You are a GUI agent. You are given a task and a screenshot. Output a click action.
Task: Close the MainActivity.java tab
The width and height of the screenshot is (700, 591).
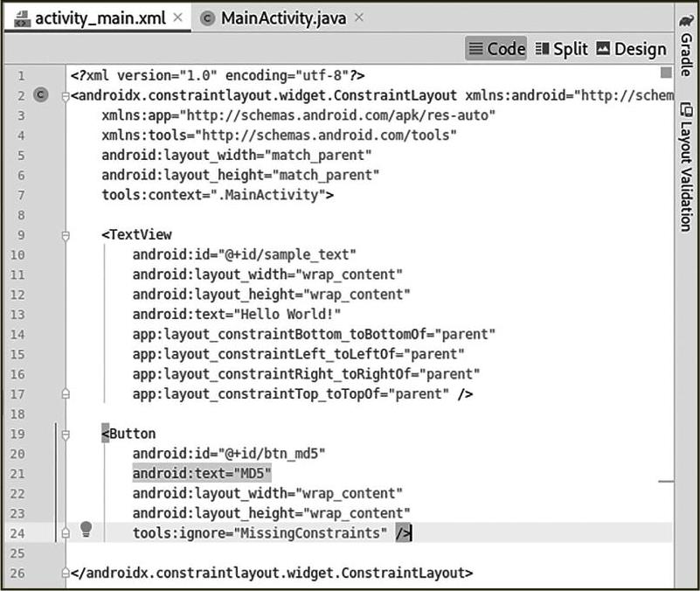(359, 17)
